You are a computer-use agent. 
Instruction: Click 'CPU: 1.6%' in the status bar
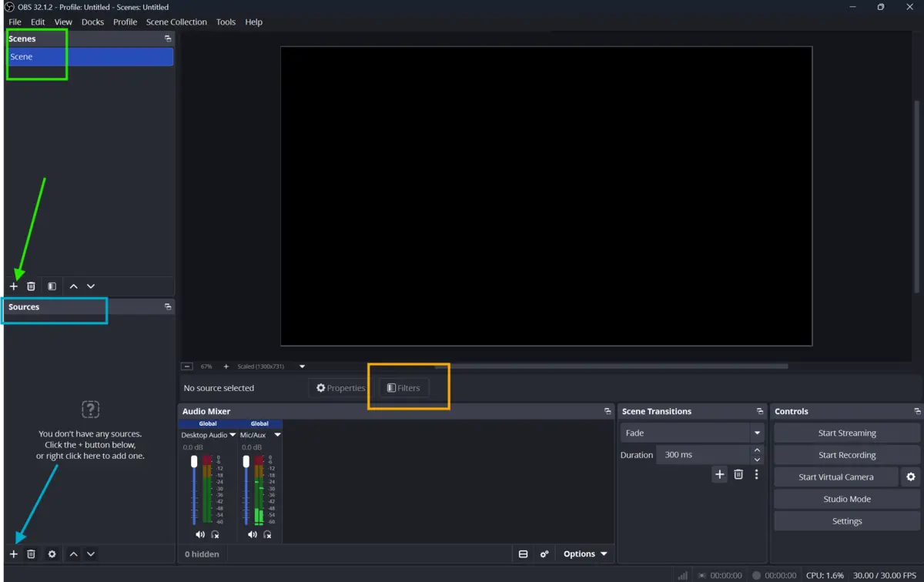pyautogui.click(x=825, y=575)
